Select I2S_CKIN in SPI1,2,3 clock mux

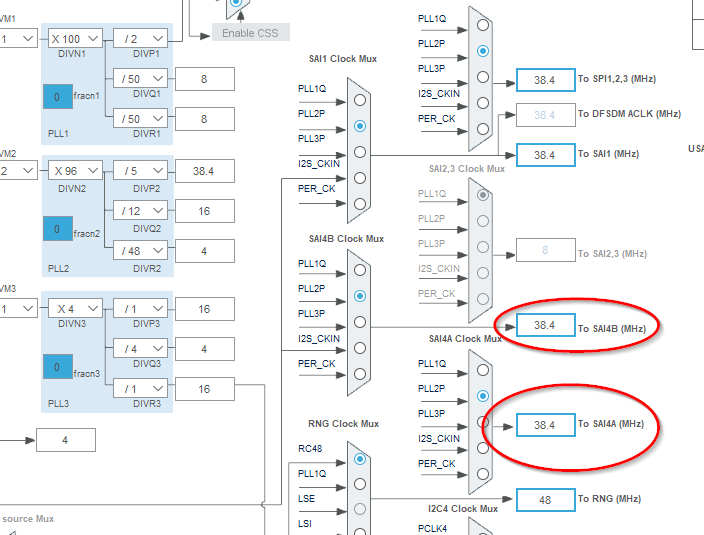pos(483,103)
